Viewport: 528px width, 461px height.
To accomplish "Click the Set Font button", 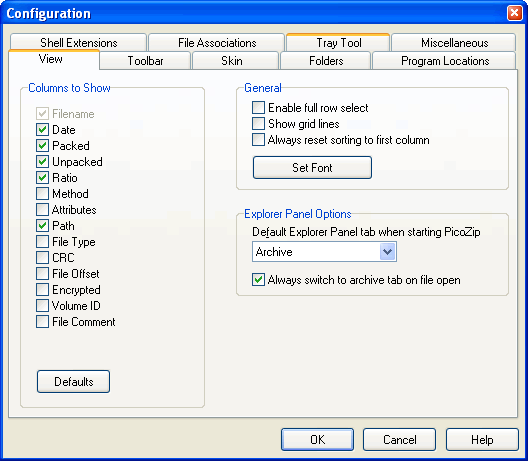I will (312, 167).
